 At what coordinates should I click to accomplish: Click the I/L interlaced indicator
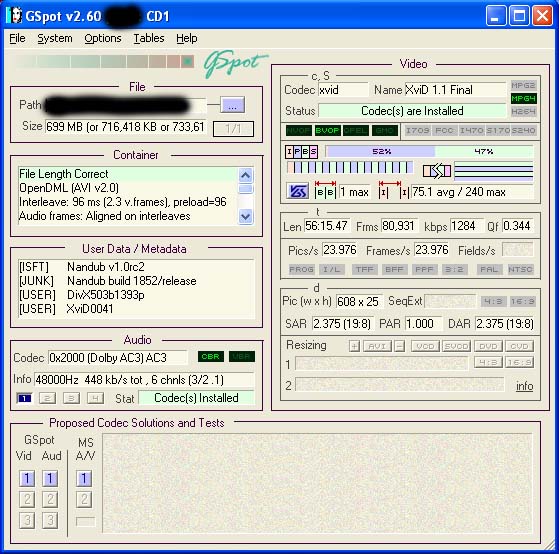tap(332, 270)
